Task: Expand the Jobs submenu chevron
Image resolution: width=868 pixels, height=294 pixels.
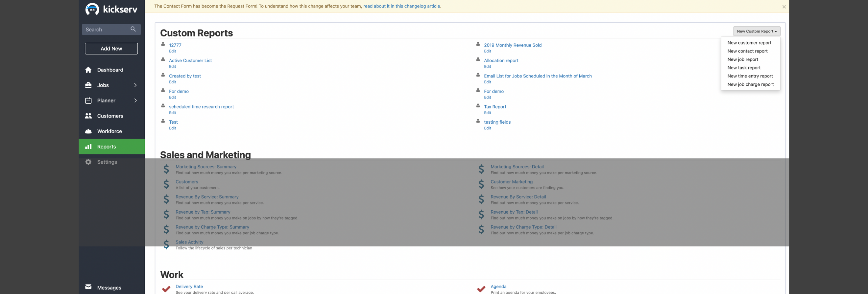Action: [x=135, y=85]
